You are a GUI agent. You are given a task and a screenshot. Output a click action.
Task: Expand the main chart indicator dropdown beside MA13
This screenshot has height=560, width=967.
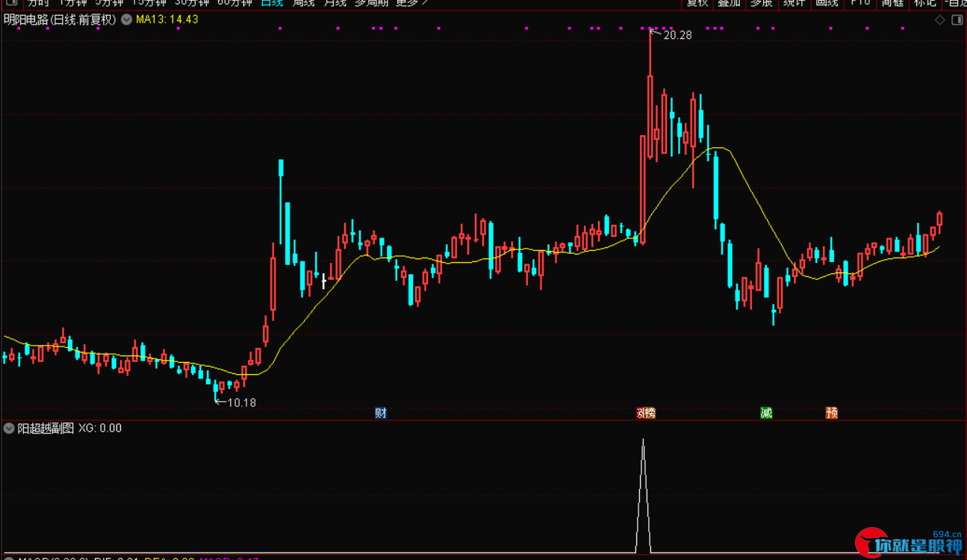pyautogui.click(x=125, y=19)
